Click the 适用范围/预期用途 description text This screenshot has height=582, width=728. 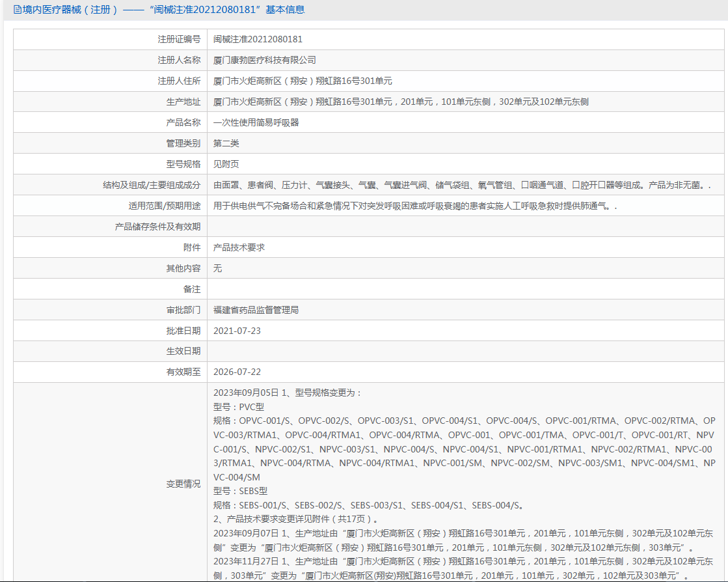click(415, 206)
